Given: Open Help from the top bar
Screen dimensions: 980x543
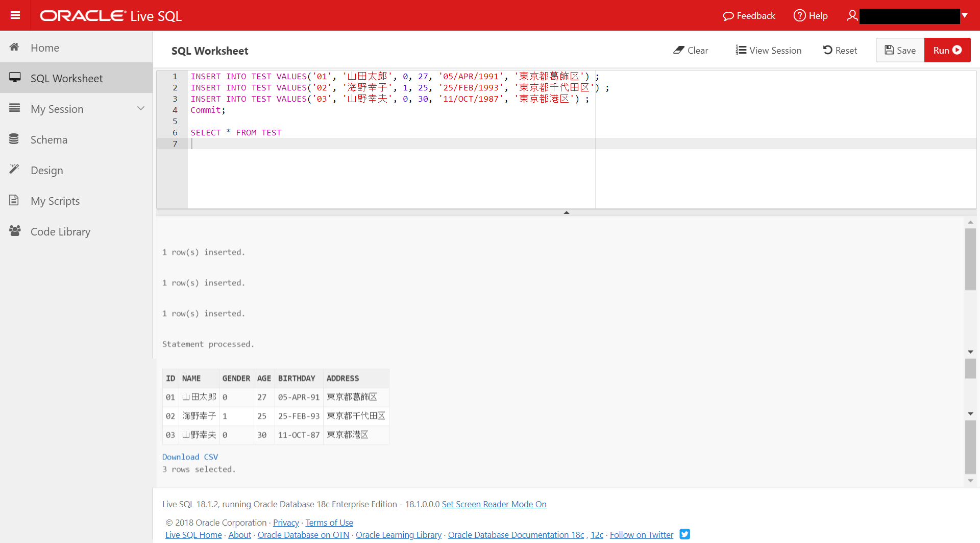Looking at the screenshot, I should pyautogui.click(x=811, y=16).
